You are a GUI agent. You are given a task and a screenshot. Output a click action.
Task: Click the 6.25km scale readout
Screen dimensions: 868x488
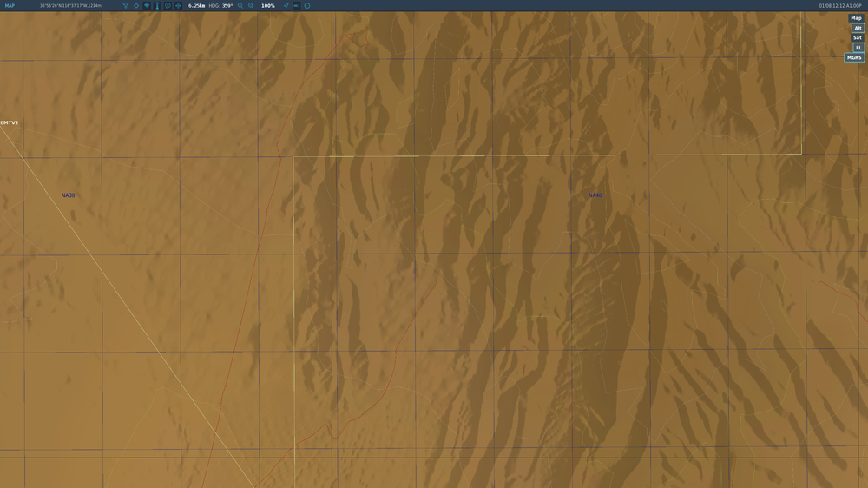click(196, 5)
